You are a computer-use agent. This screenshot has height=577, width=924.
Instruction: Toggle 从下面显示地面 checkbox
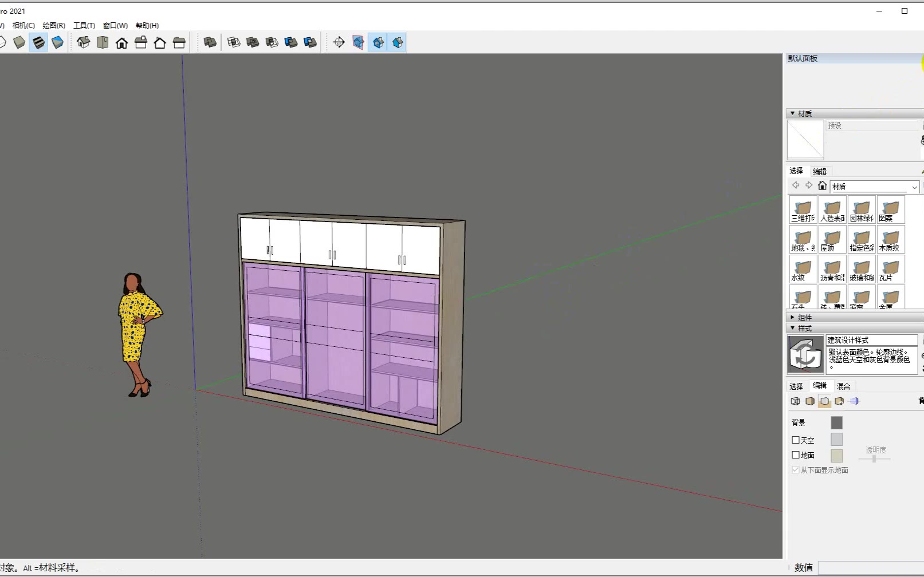pos(796,470)
